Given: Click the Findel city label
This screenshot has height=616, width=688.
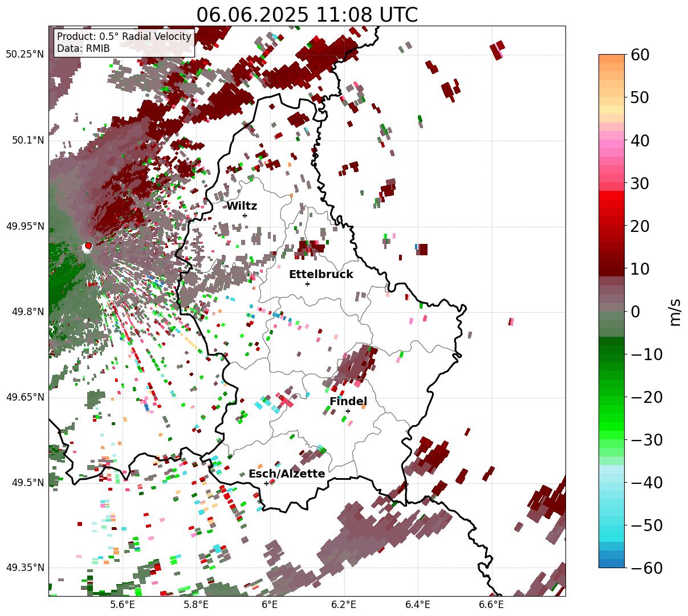Looking at the screenshot, I should pos(348,402).
